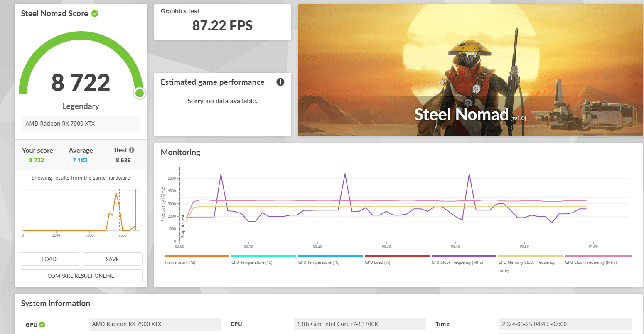The height and width of the screenshot is (334, 644).
Task: Click the Graphics test label
Action: (x=180, y=11)
